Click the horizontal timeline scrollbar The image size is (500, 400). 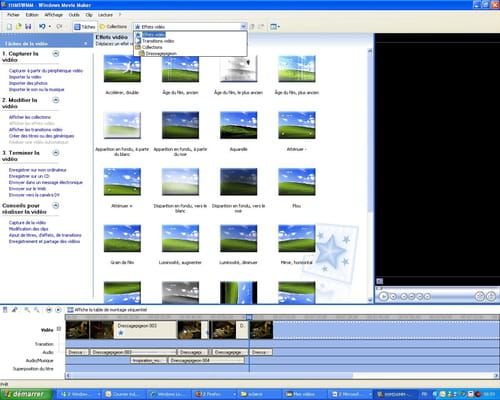pyautogui.click(x=282, y=376)
